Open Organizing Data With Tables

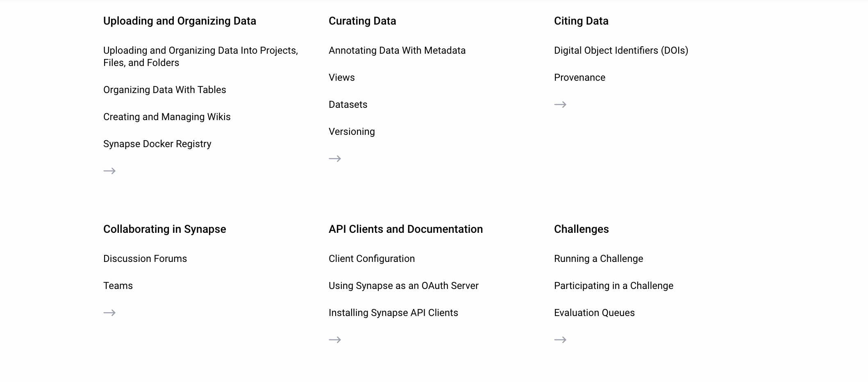click(165, 90)
